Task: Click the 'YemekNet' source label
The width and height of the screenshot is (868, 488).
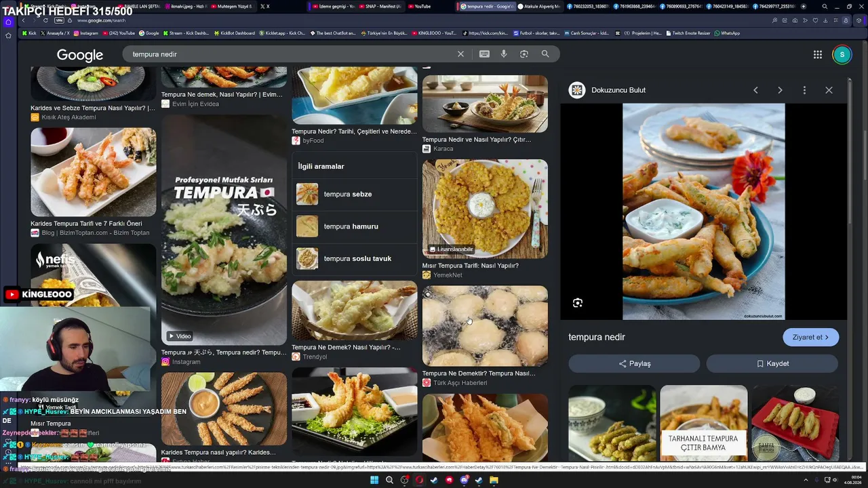Action: click(x=448, y=275)
